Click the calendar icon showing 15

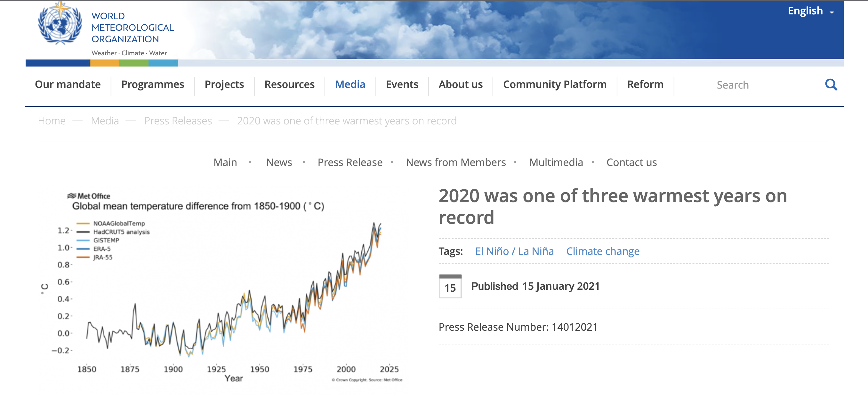coord(451,287)
